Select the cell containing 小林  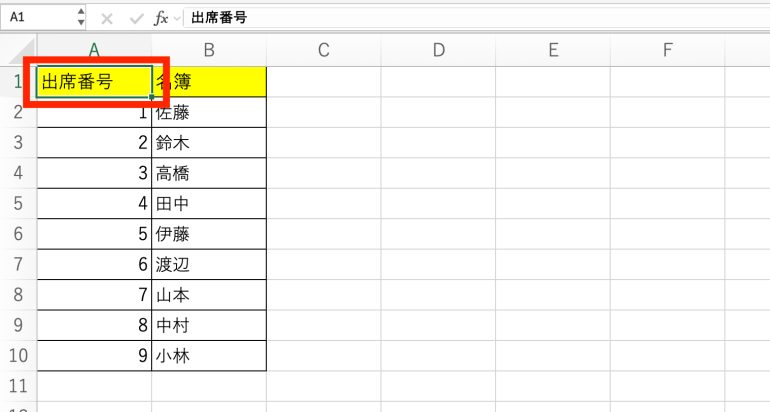tap(208, 356)
